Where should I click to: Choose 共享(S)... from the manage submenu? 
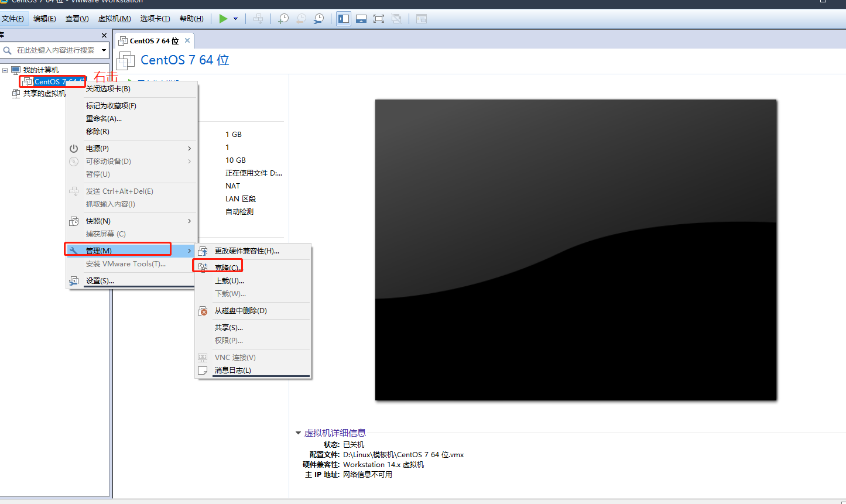[253, 328]
